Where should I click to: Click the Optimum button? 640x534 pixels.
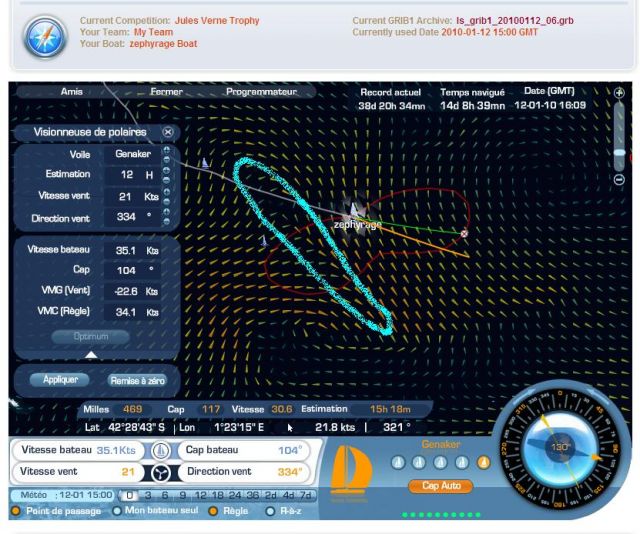91,336
